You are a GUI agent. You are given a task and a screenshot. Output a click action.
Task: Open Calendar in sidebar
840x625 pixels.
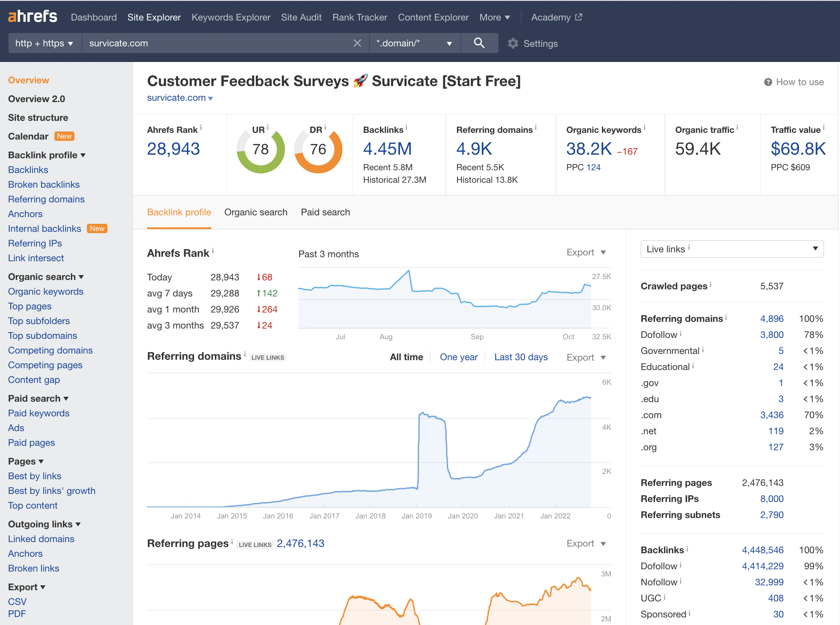point(28,136)
